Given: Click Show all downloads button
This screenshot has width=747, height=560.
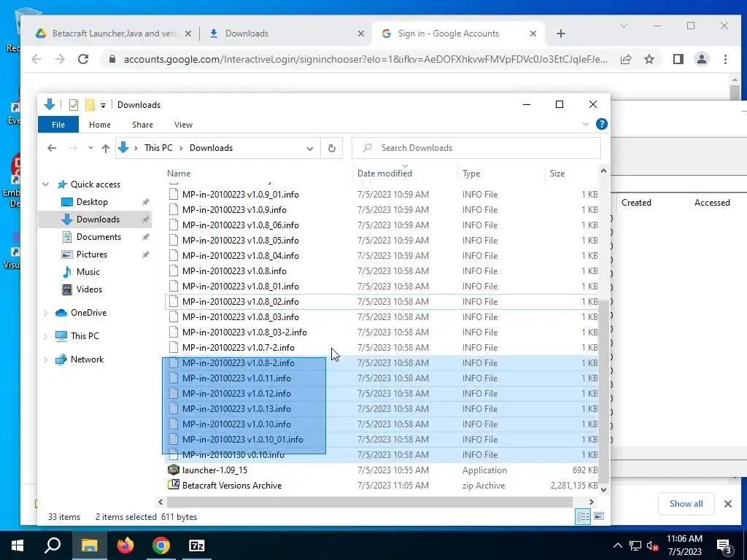Looking at the screenshot, I should pyautogui.click(x=686, y=504).
